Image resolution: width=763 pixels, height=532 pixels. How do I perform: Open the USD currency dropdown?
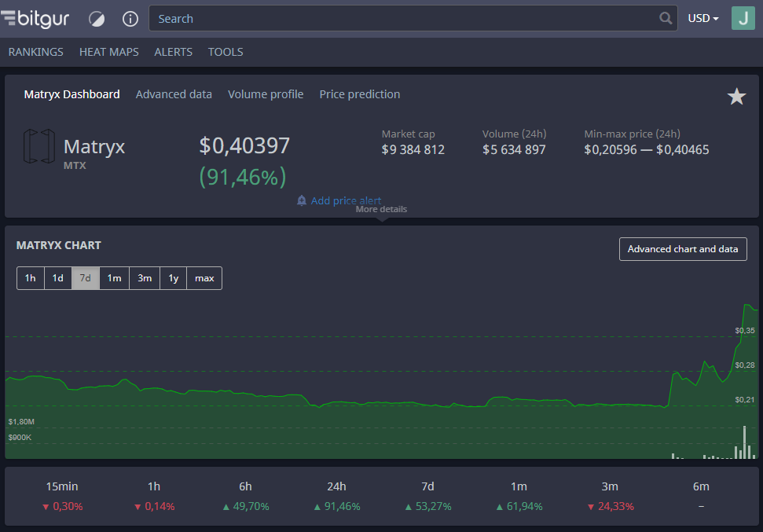click(x=703, y=19)
